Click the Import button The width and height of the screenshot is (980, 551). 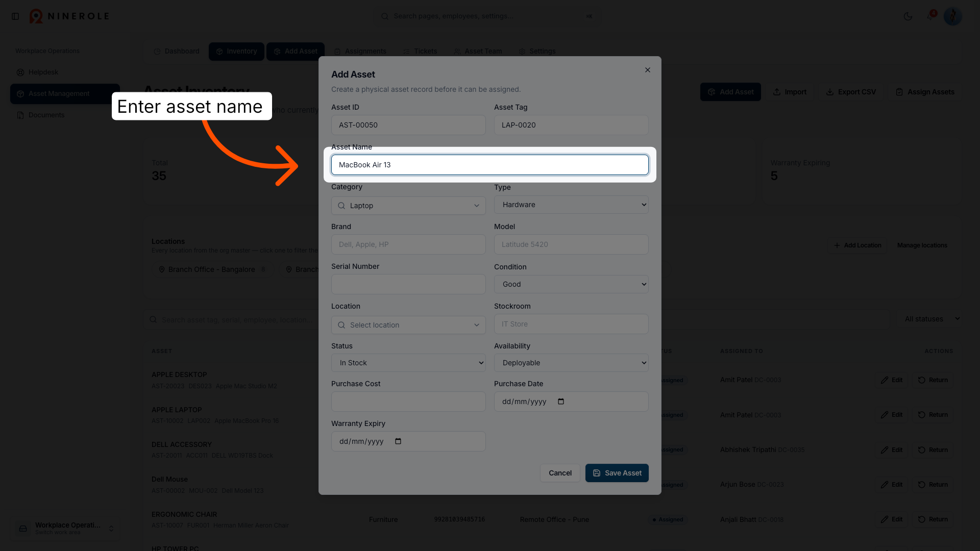790,92
